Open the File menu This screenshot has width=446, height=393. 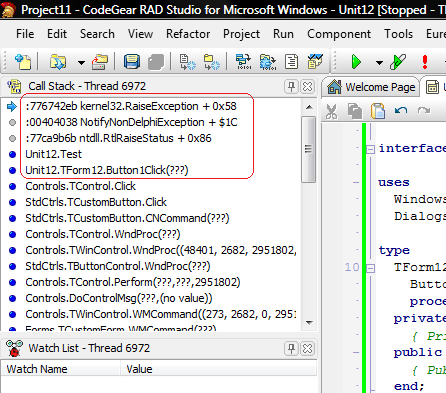tap(25, 34)
